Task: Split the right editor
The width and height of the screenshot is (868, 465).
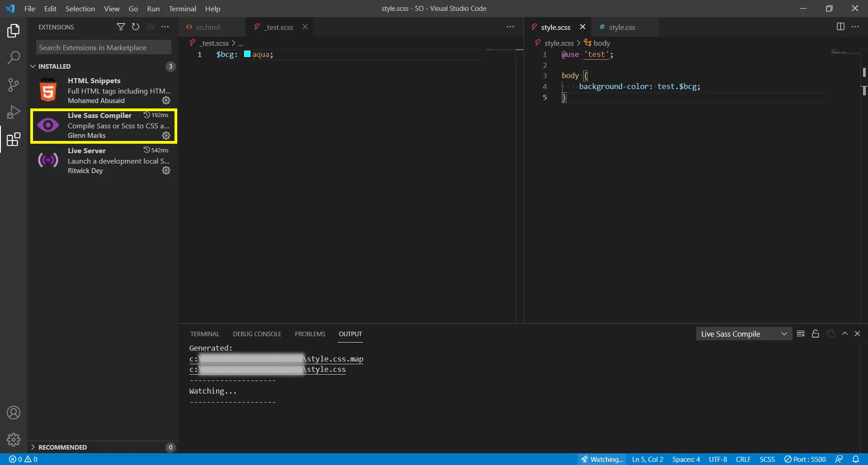Action: [x=840, y=27]
